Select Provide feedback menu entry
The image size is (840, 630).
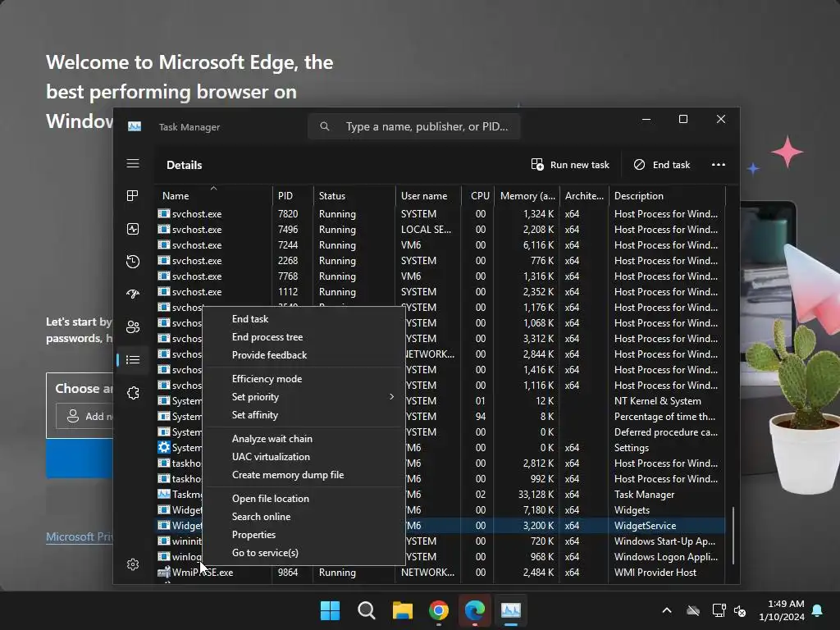[x=304, y=355]
